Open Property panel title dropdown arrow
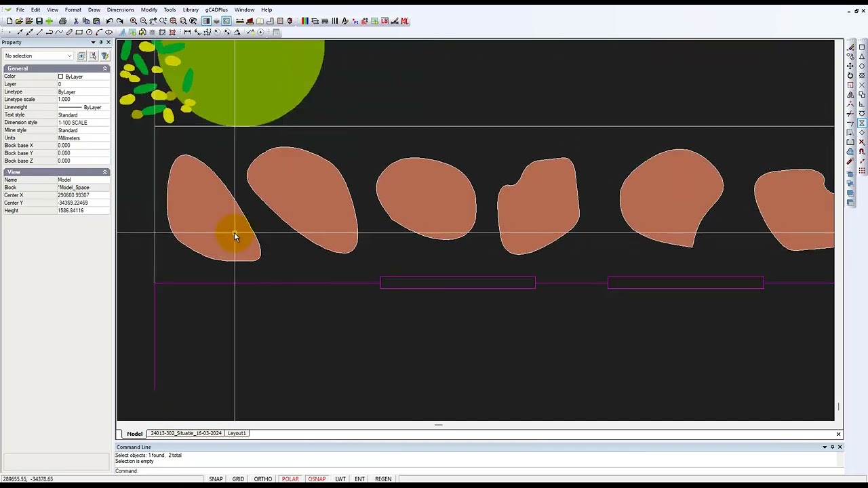The height and width of the screenshot is (488, 868). [93, 42]
